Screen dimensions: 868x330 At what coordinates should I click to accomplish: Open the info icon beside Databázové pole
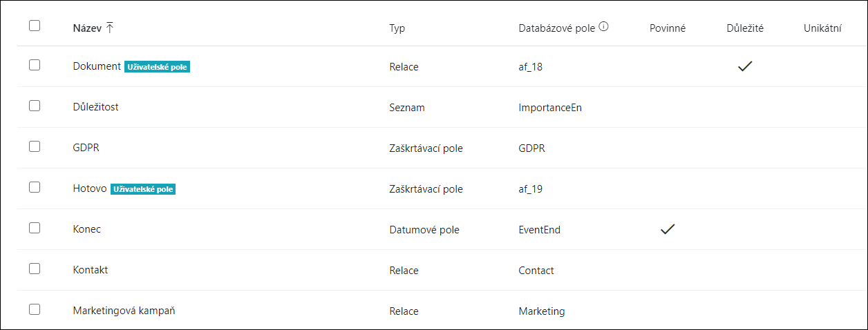pos(603,28)
